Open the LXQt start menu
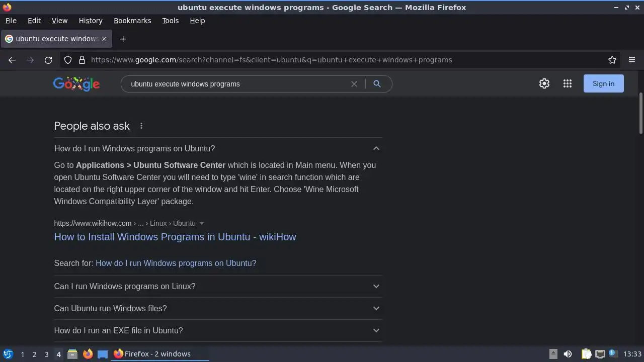Image resolution: width=644 pixels, height=362 pixels. tap(8, 354)
